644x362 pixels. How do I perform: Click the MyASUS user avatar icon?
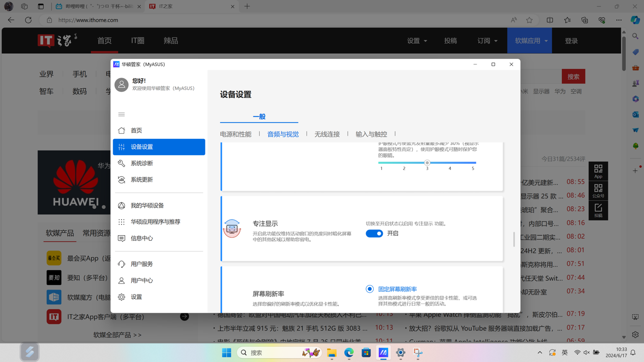122,85
